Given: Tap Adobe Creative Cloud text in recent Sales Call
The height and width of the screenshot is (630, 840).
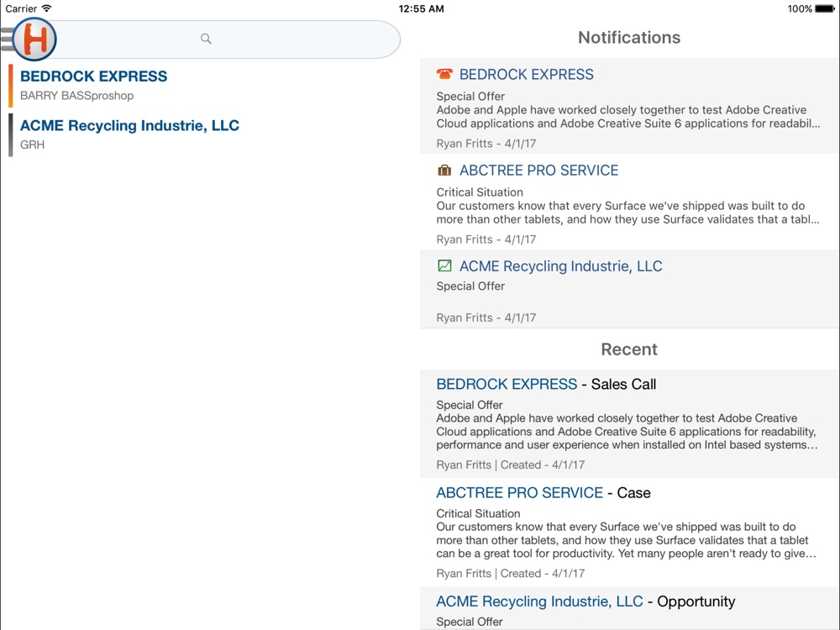Looking at the screenshot, I should coord(627,431).
